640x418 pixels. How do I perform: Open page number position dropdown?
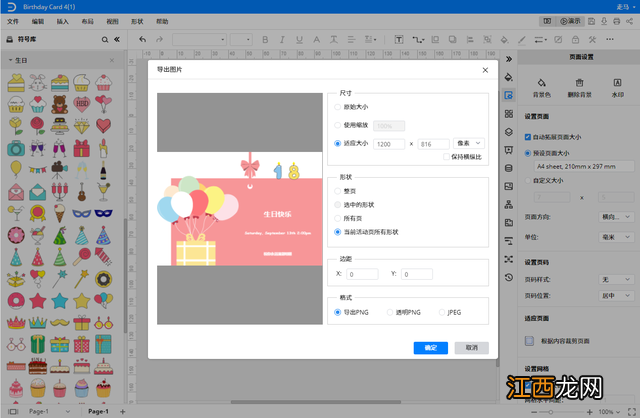pos(616,296)
